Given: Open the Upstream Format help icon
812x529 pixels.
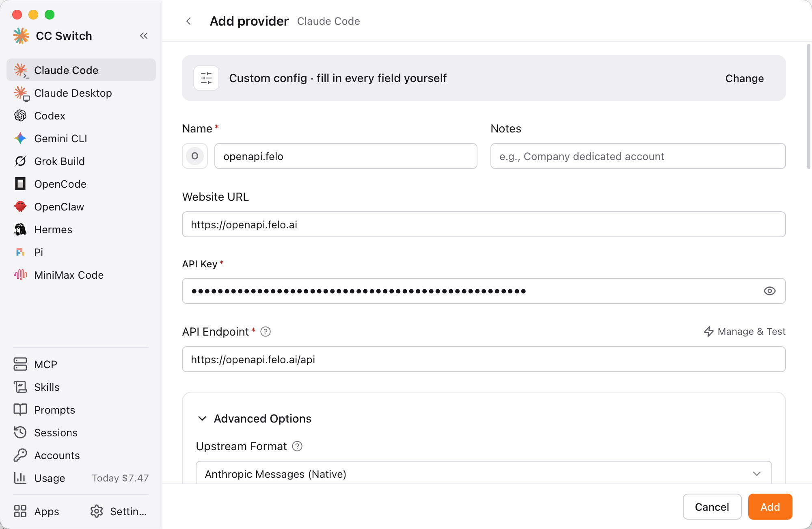Looking at the screenshot, I should coord(297,447).
